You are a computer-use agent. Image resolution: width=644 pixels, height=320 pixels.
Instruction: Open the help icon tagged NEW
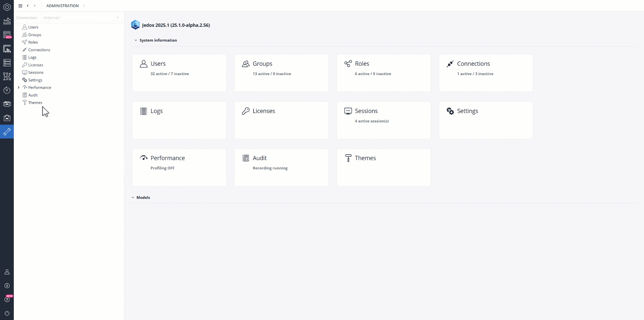point(7,299)
